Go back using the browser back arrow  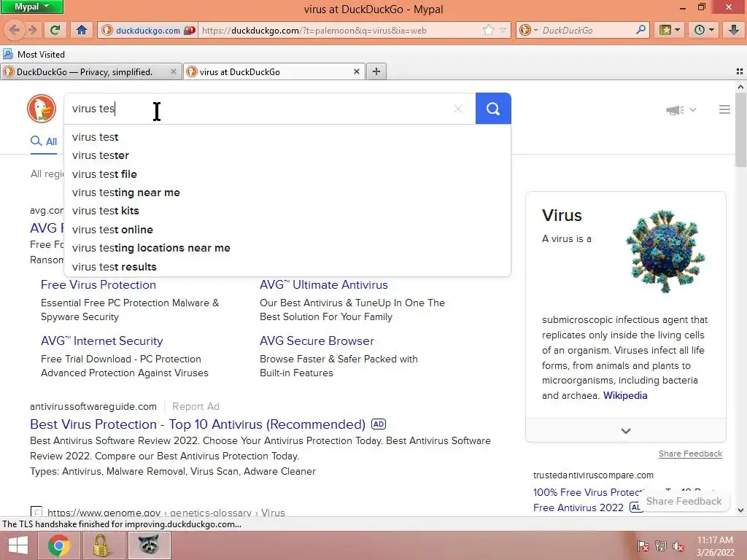click(15, 30)
